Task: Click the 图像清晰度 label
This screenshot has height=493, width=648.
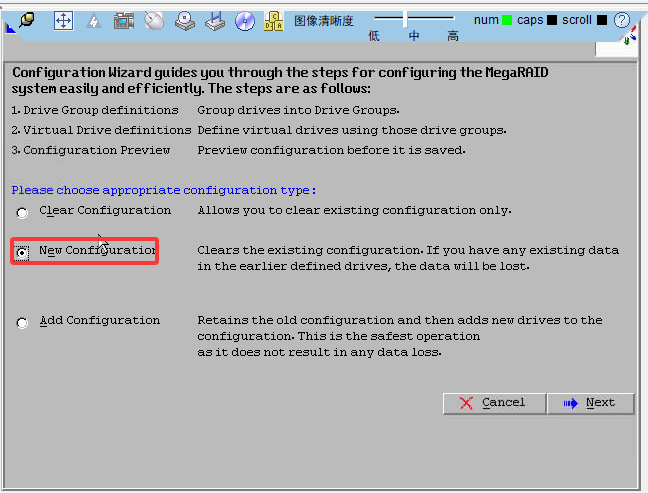Action: tap(324, 21)
